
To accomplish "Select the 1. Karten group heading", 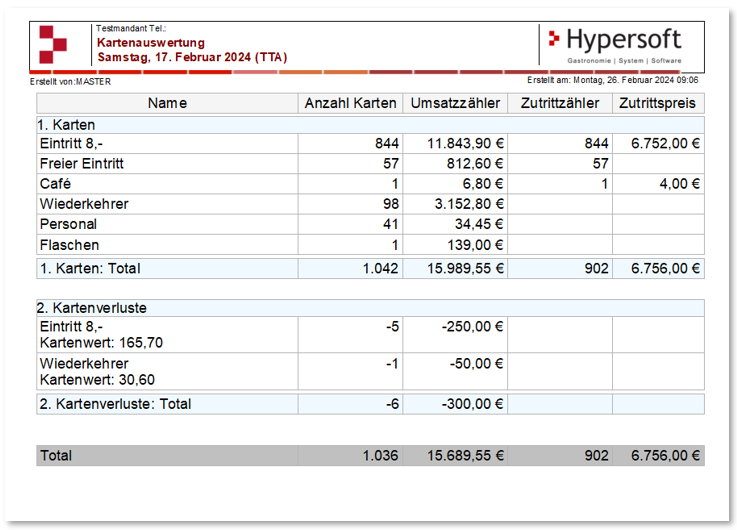I will [x=66, y=125].
